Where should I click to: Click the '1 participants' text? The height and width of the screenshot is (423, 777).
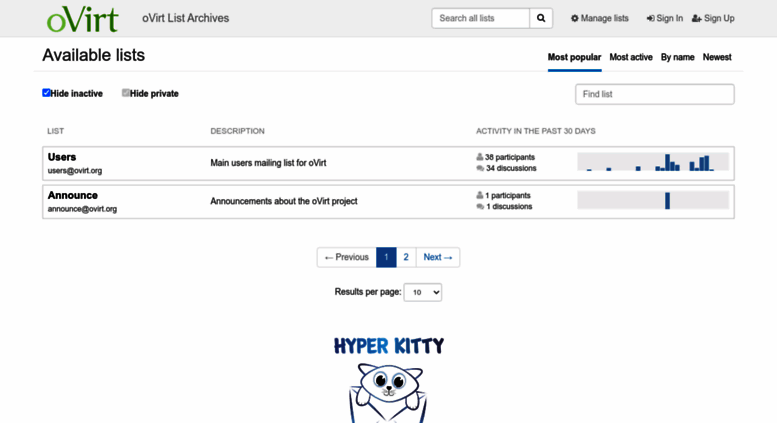point(507,195)
